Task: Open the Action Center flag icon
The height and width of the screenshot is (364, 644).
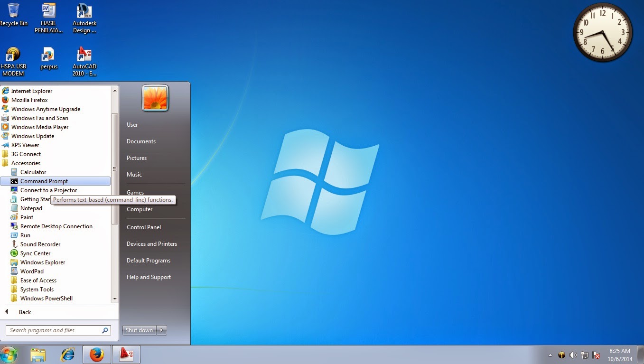Action: click(597, 355)
